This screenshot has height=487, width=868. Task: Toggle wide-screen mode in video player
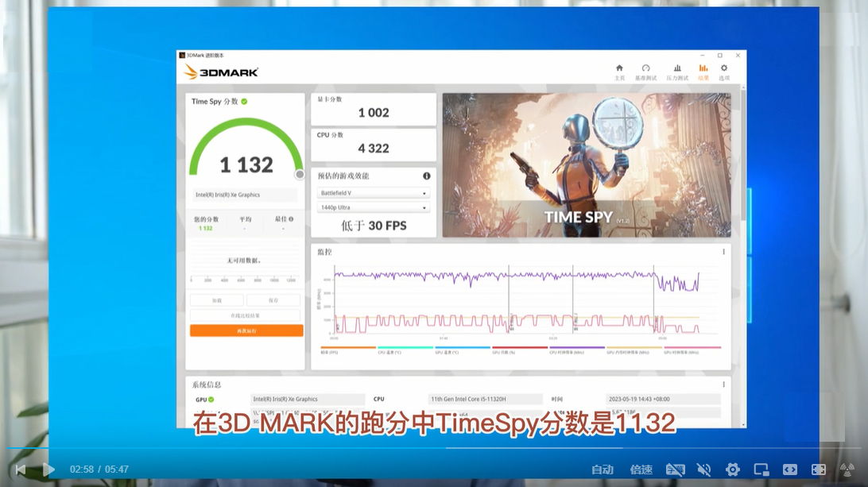790,470
